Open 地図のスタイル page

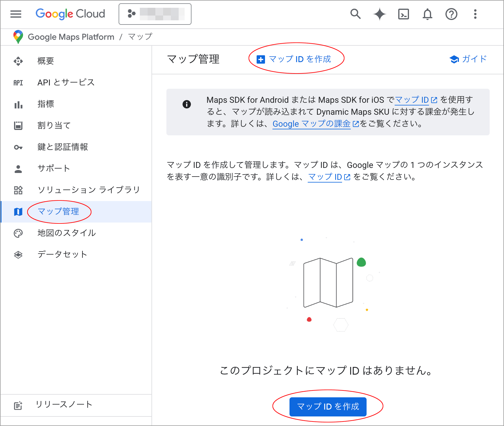coord(67,233)
